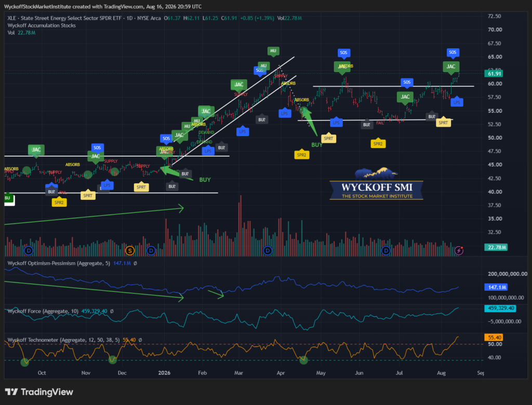This screenshot has height=405, width=532.
Task: Select the yellow SPRT label near August lows
Action: coord(443,123)
